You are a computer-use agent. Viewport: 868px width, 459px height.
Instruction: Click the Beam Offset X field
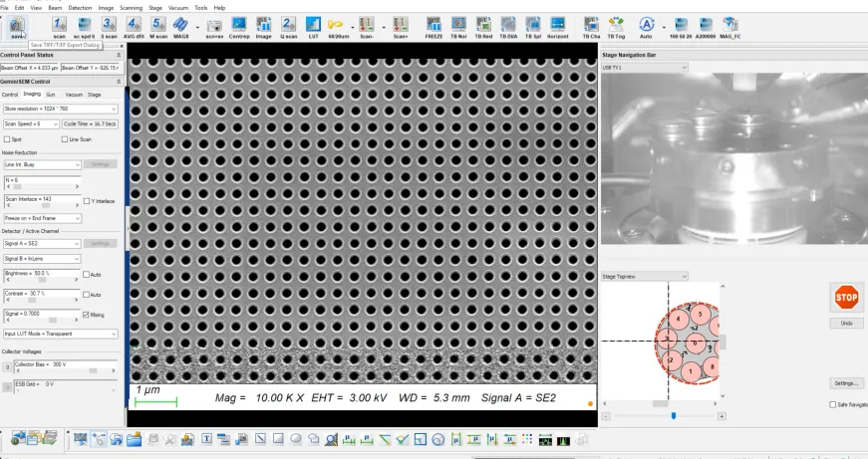coord(29,68)
